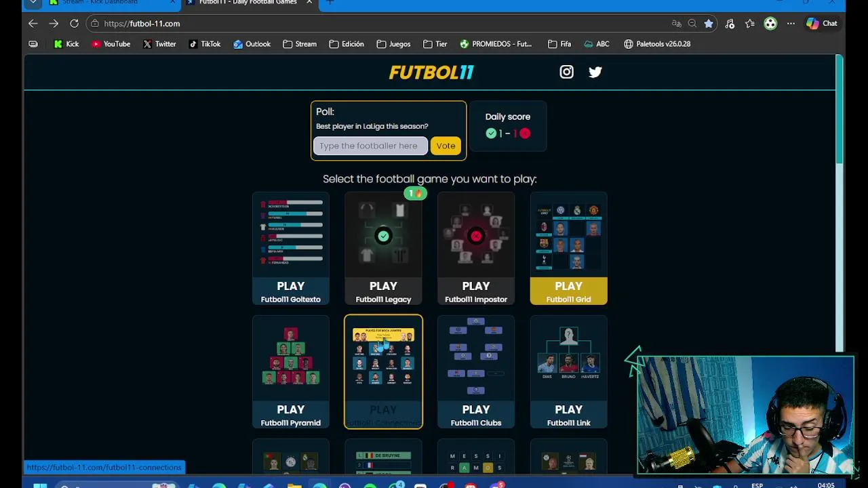Expand the Stream bookmarks folder
The width and height of the screenshot is (868, 488).
[x=300, y=44]
